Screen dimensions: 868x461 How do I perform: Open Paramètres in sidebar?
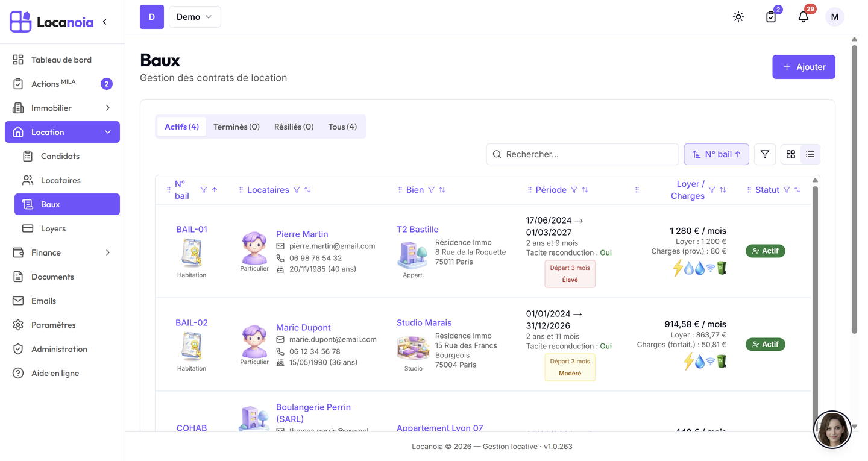(62, 325)
